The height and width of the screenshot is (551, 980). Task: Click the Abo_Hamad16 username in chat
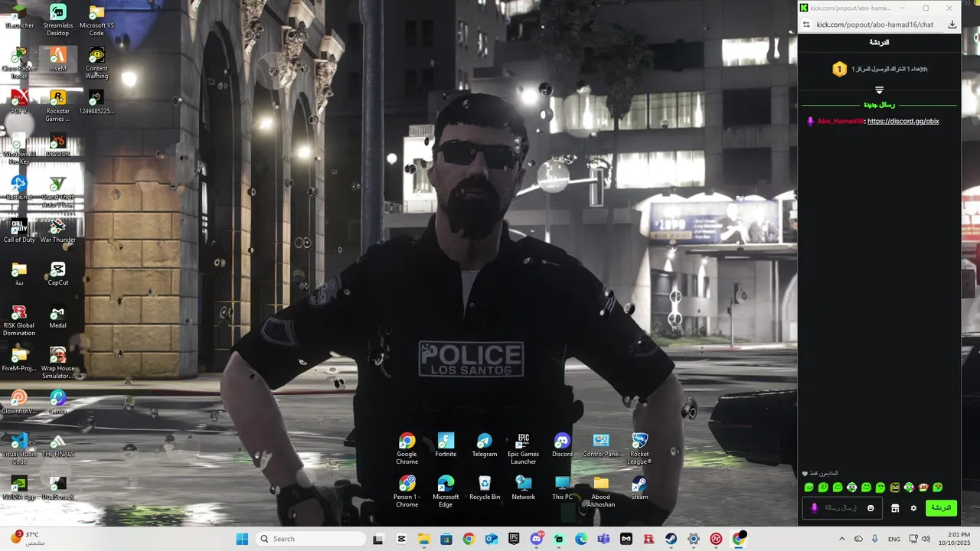pyautogui.click(x=840, y=121)
